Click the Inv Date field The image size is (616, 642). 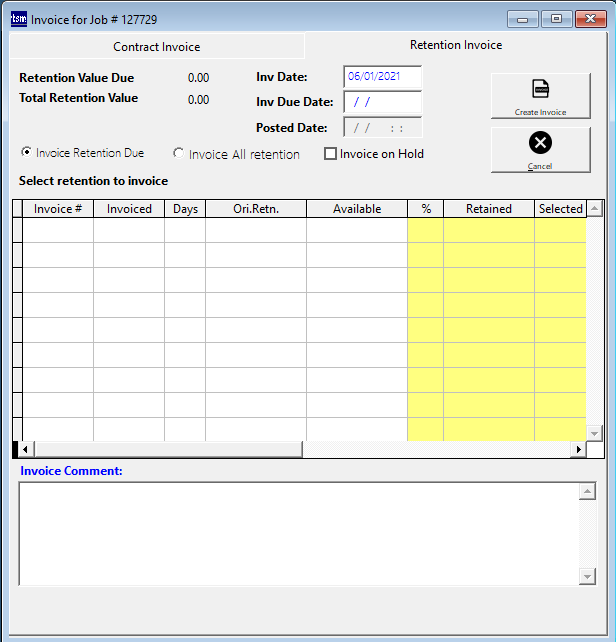(382, 77)
